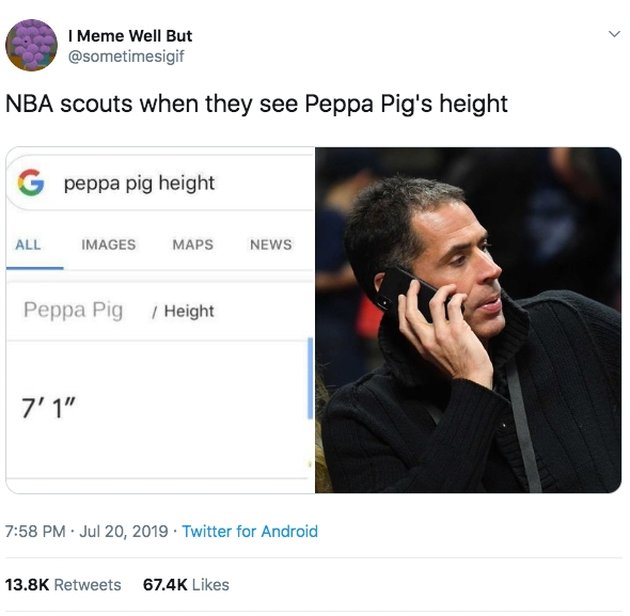View the 13.8K Retweets list
The image size is (630, 616).
63,585
